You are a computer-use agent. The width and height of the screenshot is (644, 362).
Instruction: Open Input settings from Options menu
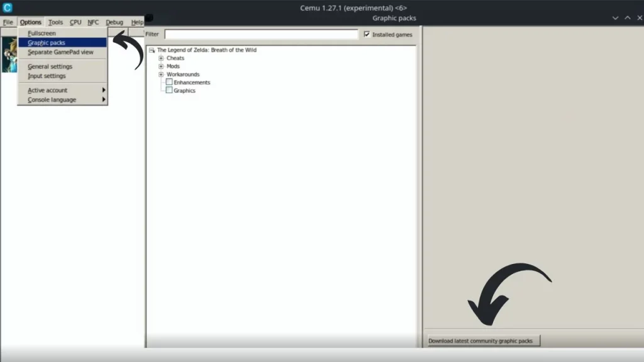tap(62, 76)
